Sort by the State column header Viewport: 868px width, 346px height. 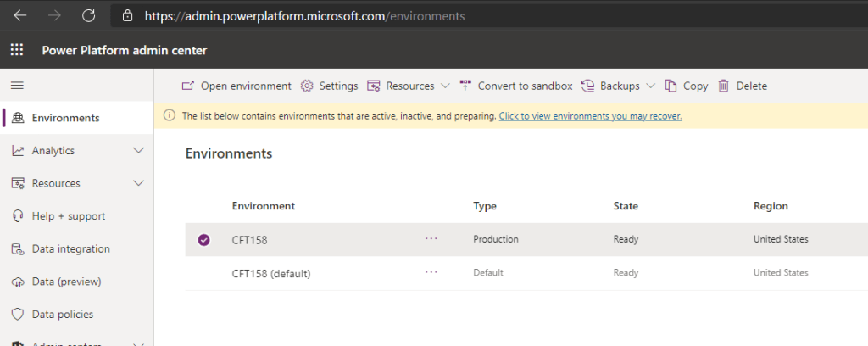(x=626, y=206)
